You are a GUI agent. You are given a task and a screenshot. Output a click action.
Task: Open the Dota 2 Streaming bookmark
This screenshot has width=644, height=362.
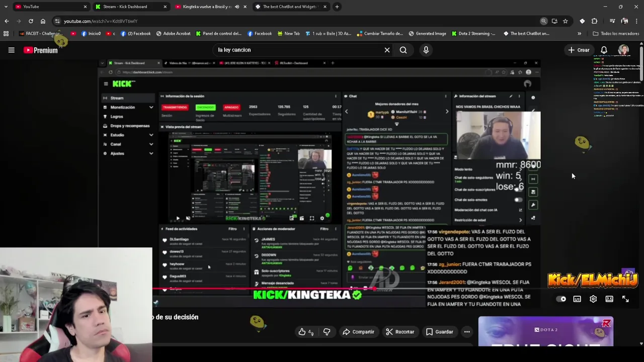click(473, 34)
